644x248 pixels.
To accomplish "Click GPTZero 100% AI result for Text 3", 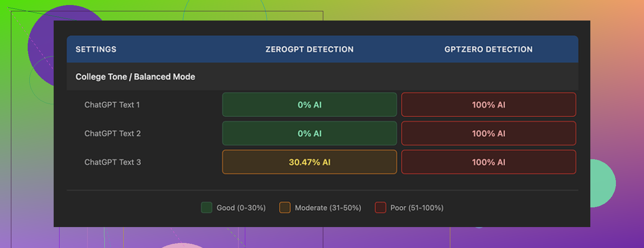I will 488,162.
